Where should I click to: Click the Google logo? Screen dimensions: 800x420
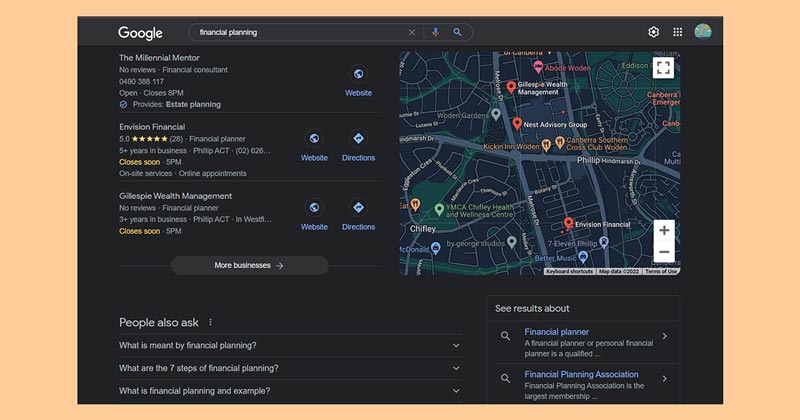140,33
